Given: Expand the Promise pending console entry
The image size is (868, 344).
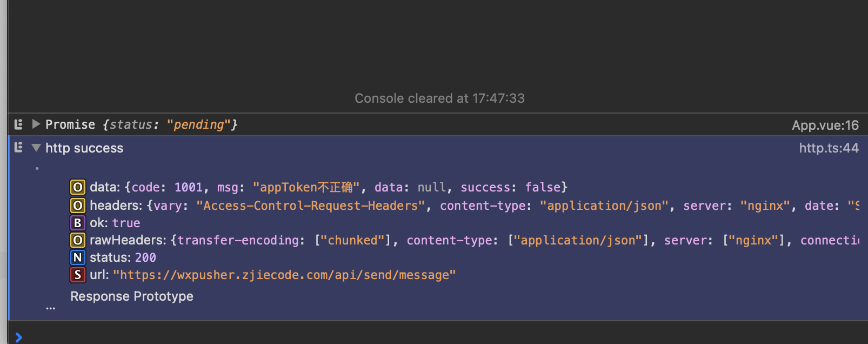Looking at the screenshot, I should point(36,124).
